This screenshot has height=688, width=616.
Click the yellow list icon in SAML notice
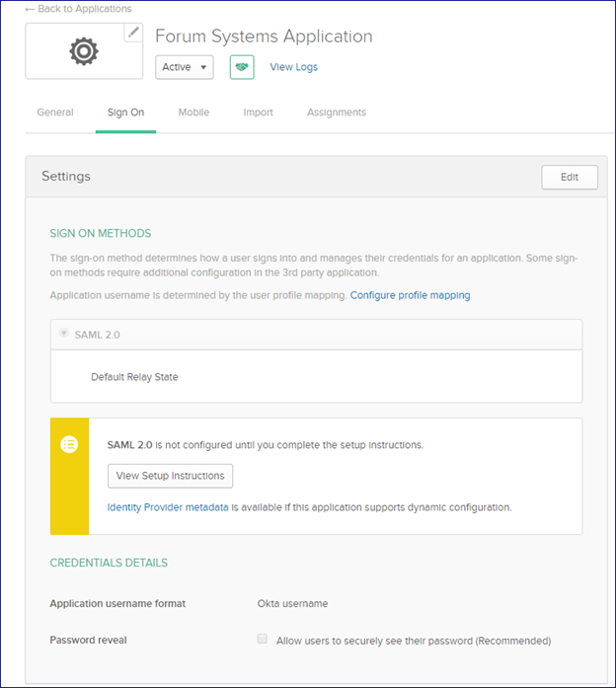(x=69, y=444)
